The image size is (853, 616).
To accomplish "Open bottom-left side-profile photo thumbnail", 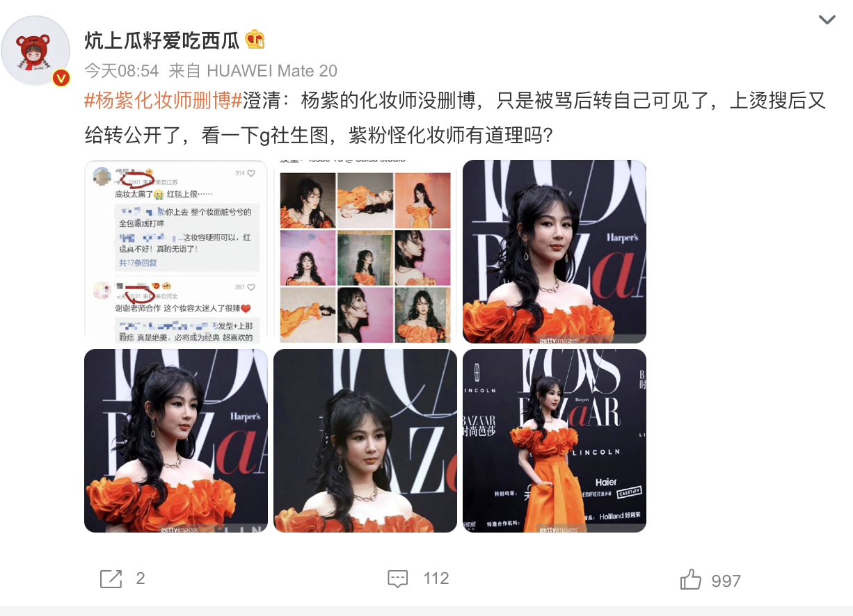I will (x=176, y=441).
